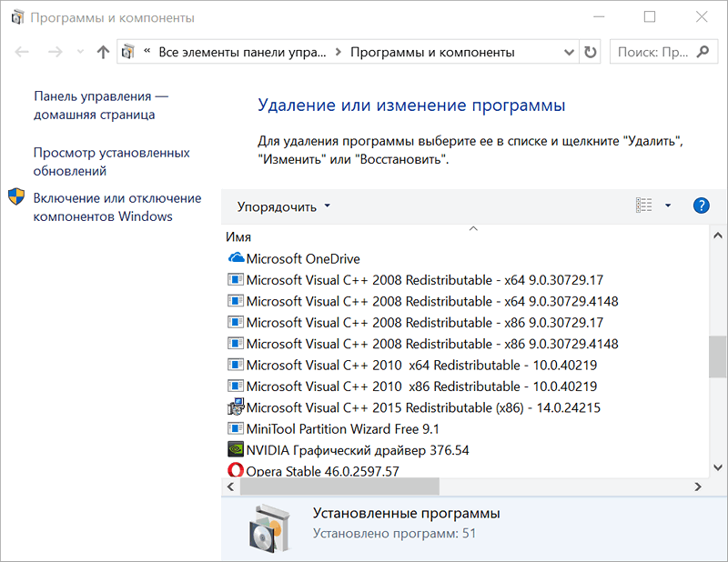The width and height of the screenshot is (728, 562).
Task: Refresh the Programs and Features list
Action: pos(590,52)
